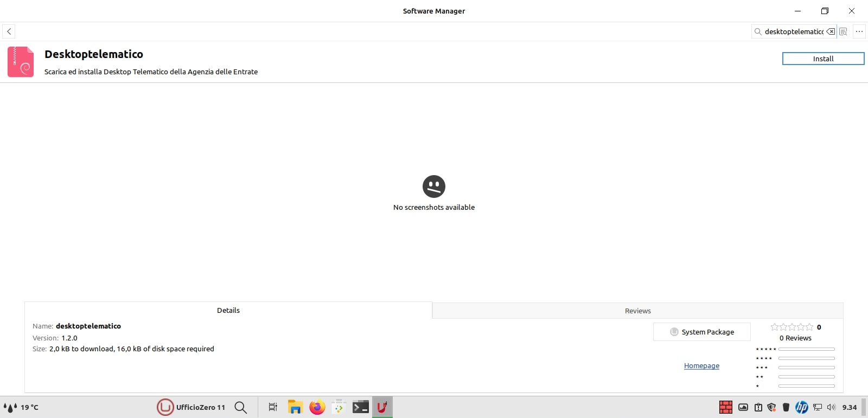This screenshot has height=418, width=868.
Task: Open the shield update tray icon
Action: click(x=771, y=407)
